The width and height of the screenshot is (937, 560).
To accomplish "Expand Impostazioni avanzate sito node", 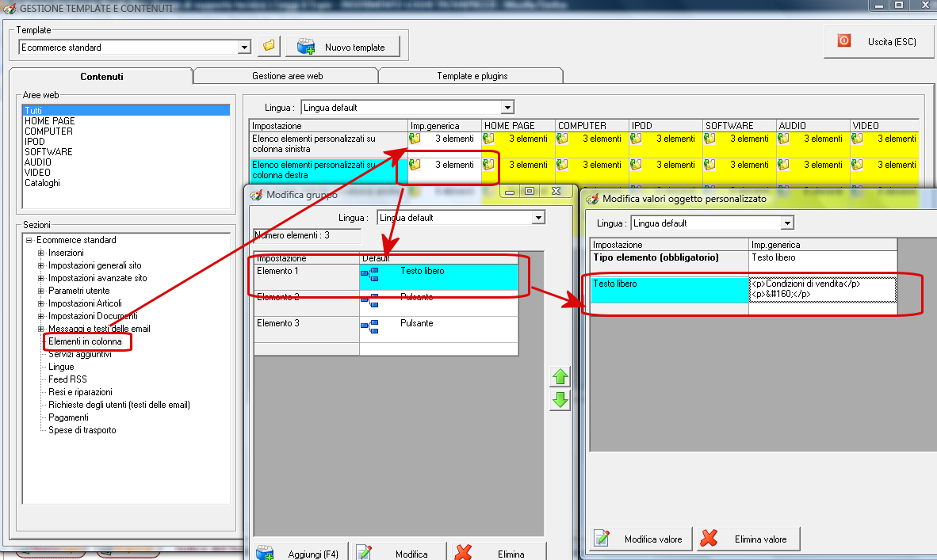I will coord(40,277).
